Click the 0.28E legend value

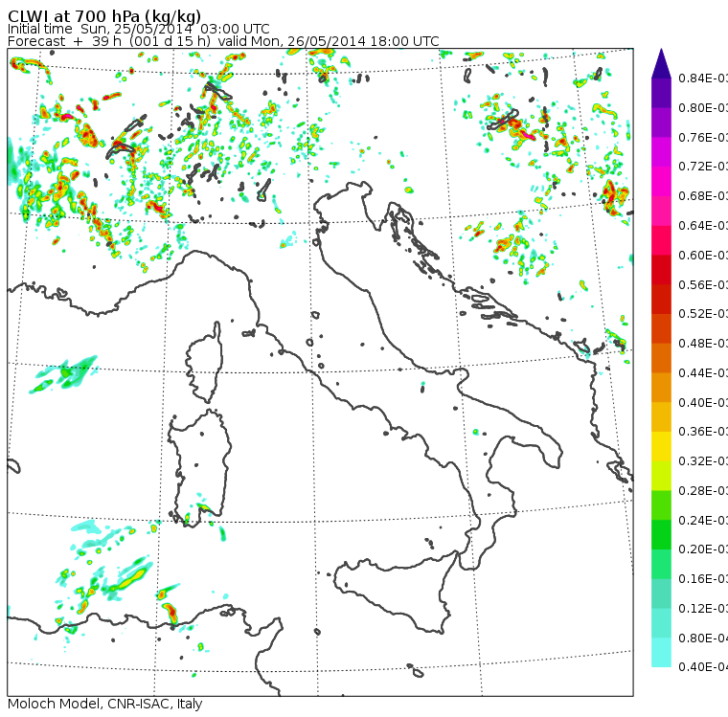(x=703, y=490)
